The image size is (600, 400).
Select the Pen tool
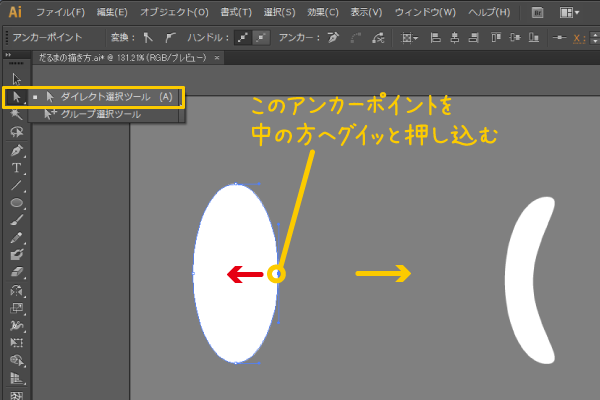(17, 150)
